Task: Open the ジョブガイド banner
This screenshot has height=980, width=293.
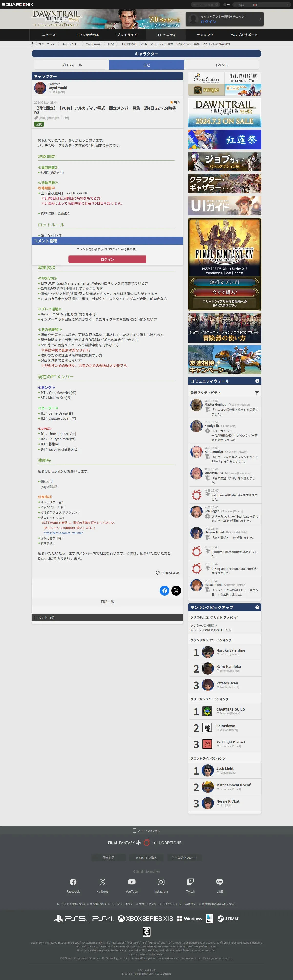Action: click(x=225, y=162)
